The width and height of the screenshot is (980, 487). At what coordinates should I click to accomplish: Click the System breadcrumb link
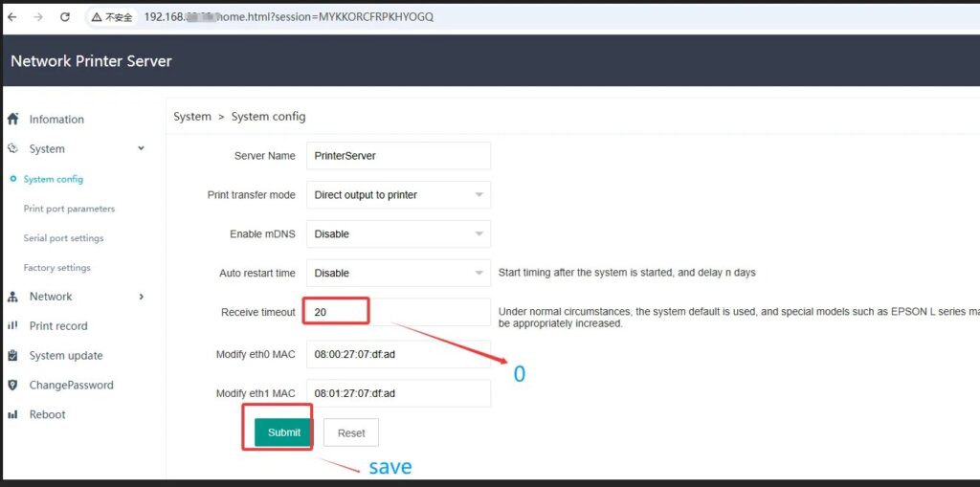click(x=191, y=117)
